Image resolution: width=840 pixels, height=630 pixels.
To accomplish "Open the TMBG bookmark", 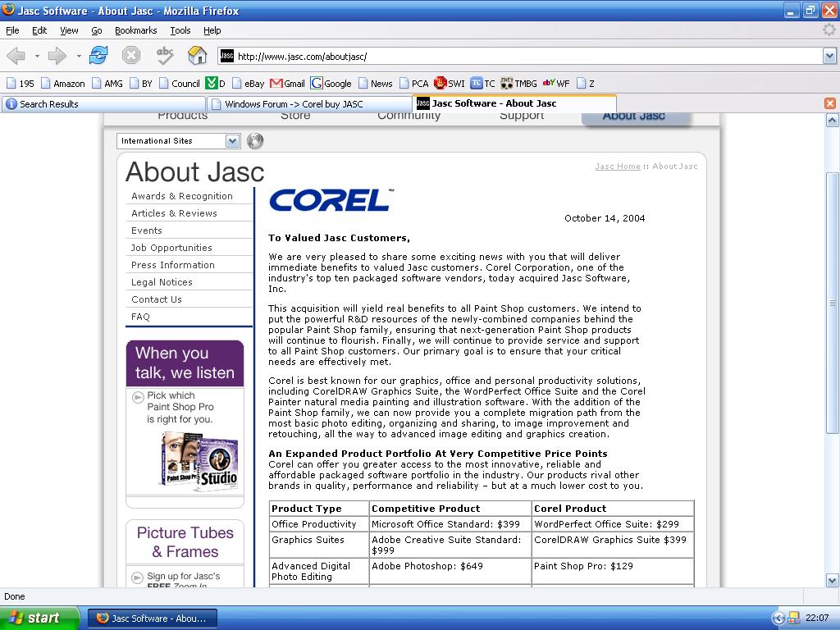I will [x=518, y=84].
